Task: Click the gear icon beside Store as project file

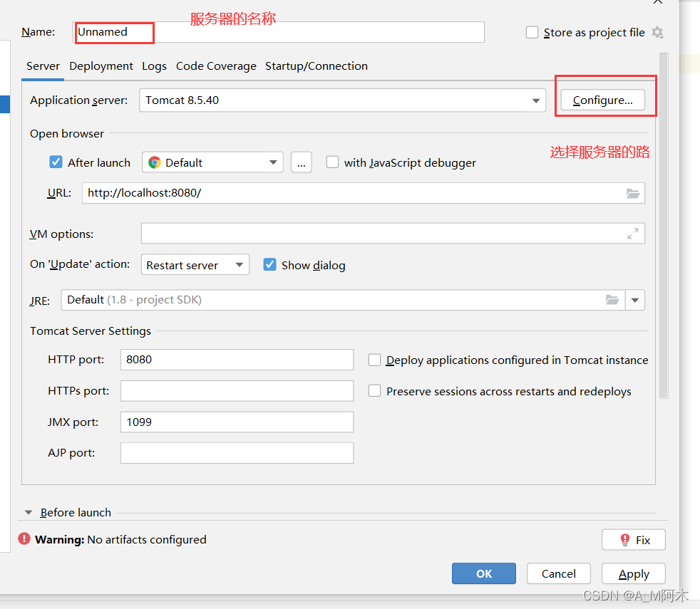Action: (657, 33)
